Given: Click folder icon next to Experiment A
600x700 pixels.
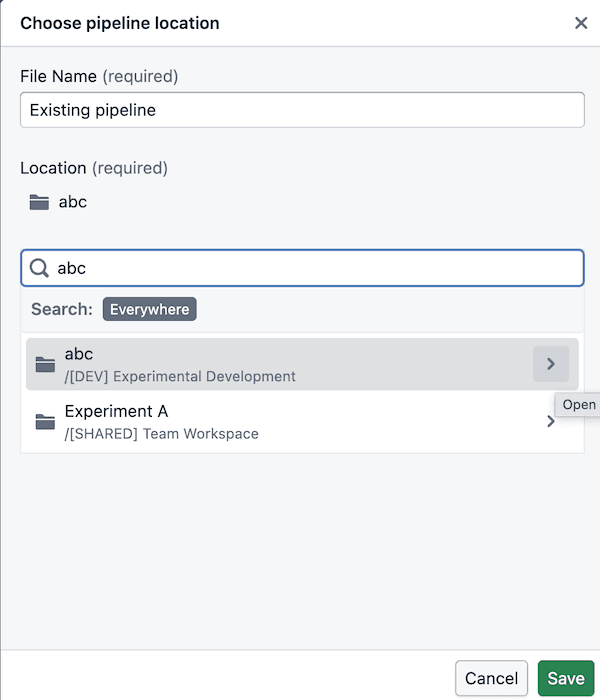Looking at the screenshot, I should pos(45,421).
